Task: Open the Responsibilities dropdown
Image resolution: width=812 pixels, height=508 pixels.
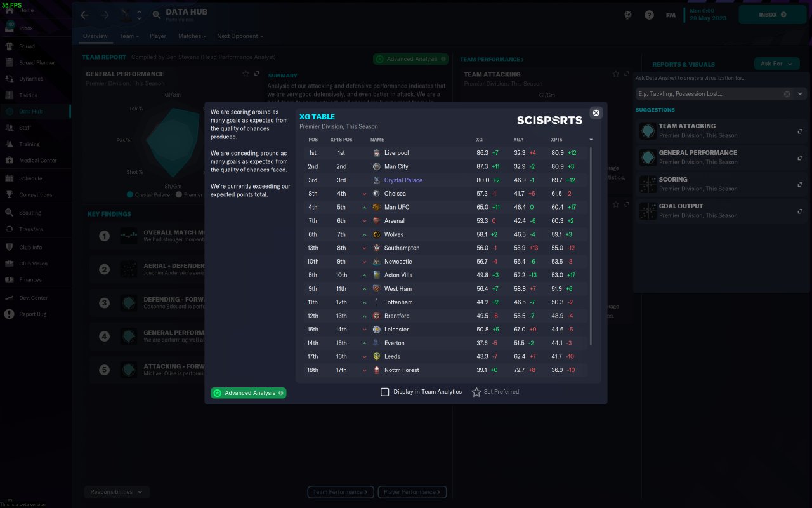Action: [x=117, y=492]
